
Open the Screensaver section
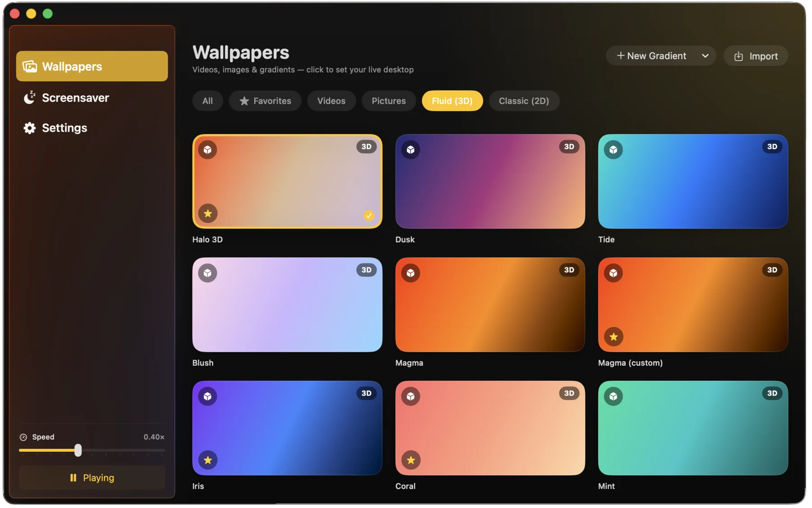pyautogui.click(x=92, y=98)
